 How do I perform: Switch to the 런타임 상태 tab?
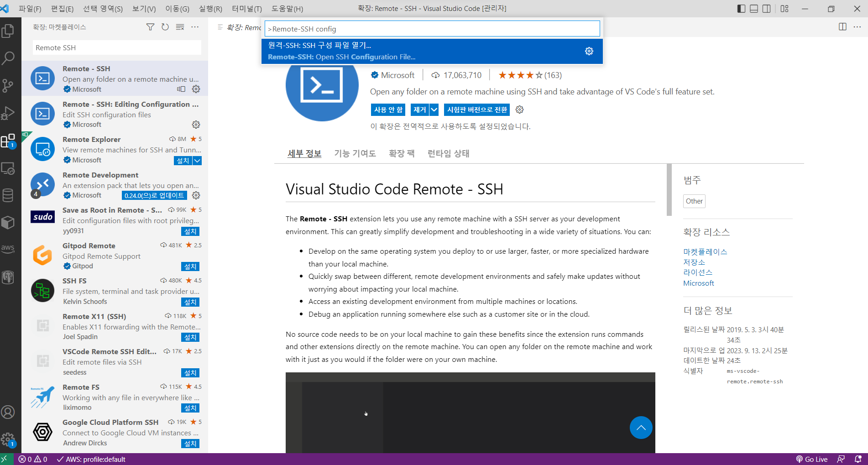pyautogui.click(x=448, y=153)
